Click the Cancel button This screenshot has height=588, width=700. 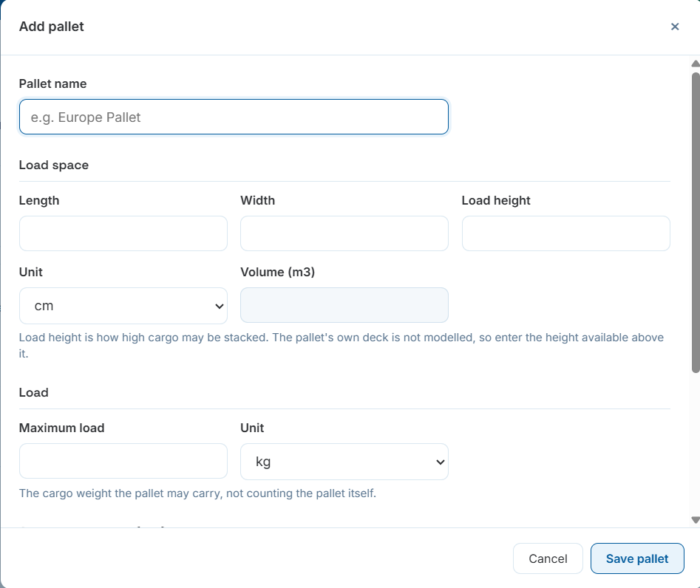click(548, 558)
